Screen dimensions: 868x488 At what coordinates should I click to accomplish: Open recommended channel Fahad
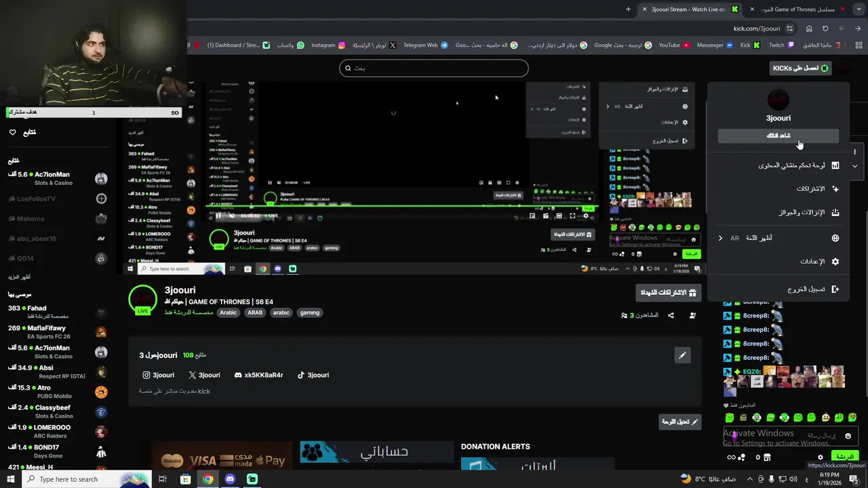(x=58, y=312)
